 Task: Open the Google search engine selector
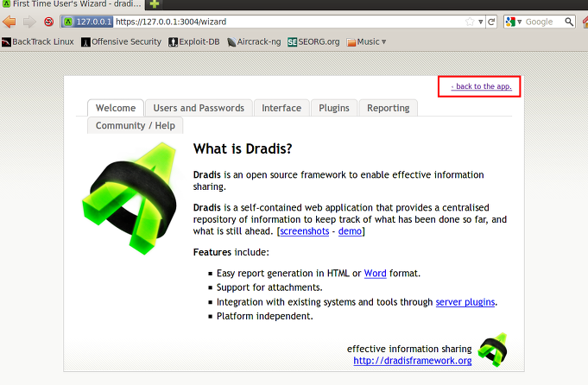coord(513,22)
